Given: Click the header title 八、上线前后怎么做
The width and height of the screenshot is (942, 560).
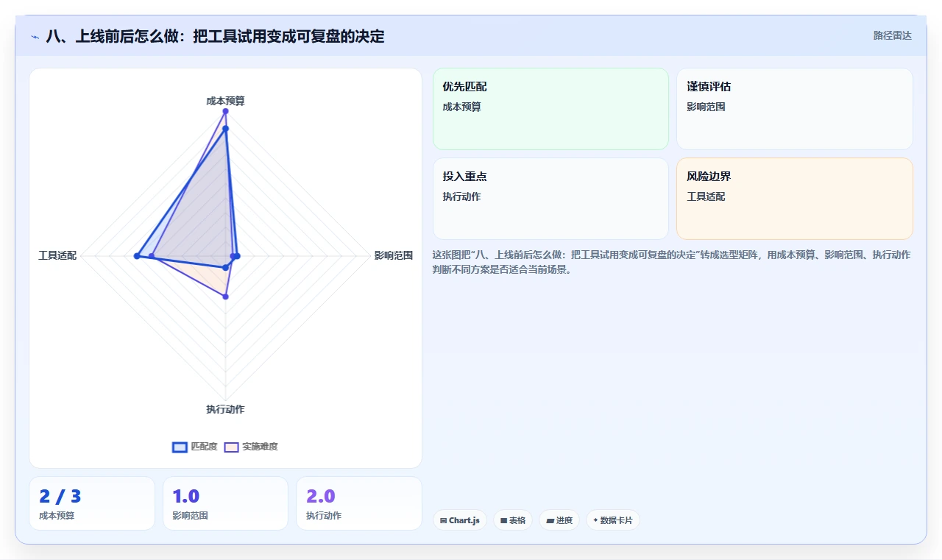Looking at the screenshot, I should [215, 36].
